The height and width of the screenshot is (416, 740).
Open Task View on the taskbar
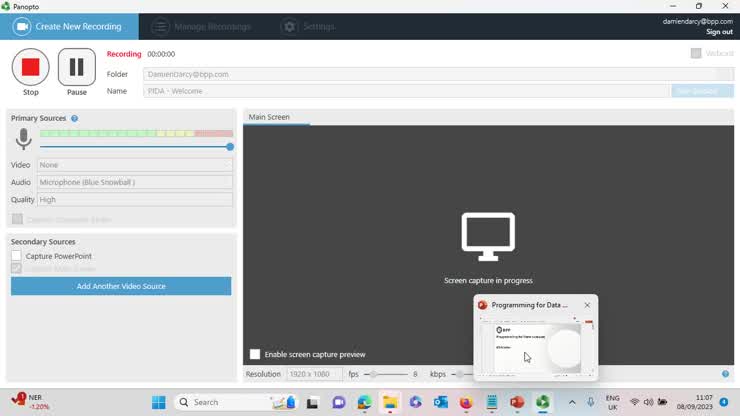coord(312,402)
